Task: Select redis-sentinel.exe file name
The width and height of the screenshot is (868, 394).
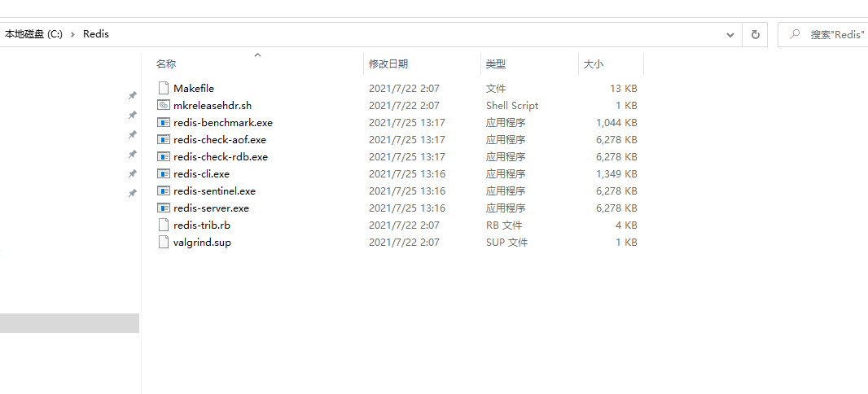Action: click(x=215, y=191)
